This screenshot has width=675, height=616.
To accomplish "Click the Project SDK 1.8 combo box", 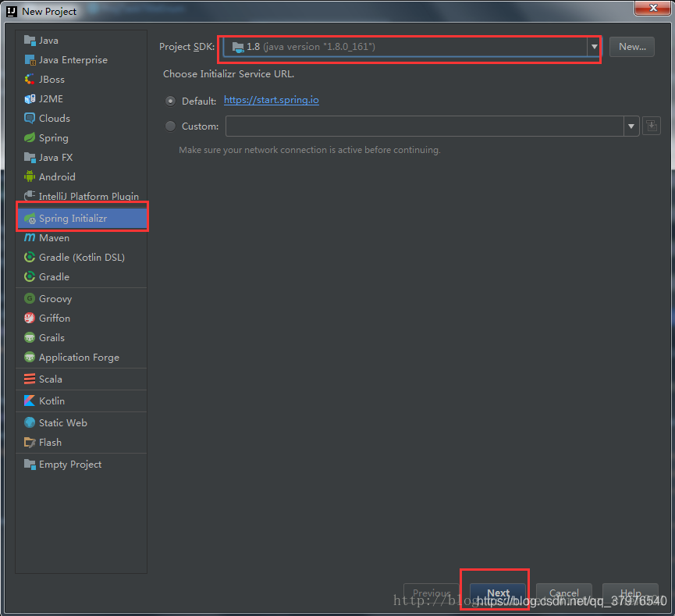I will pos(411,47).
